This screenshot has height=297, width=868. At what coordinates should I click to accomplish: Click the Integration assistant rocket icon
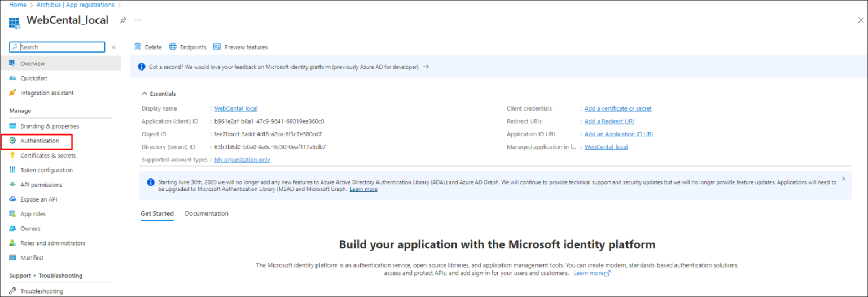point(12,93)
